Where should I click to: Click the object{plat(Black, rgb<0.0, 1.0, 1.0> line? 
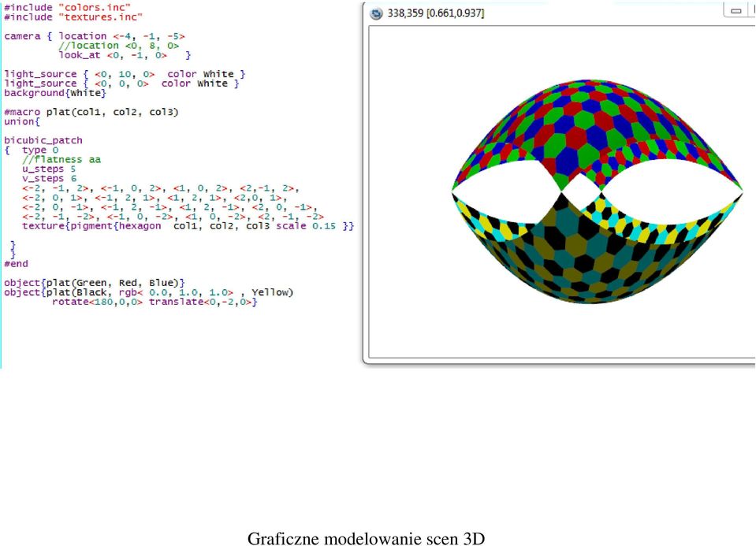[148, 292]
